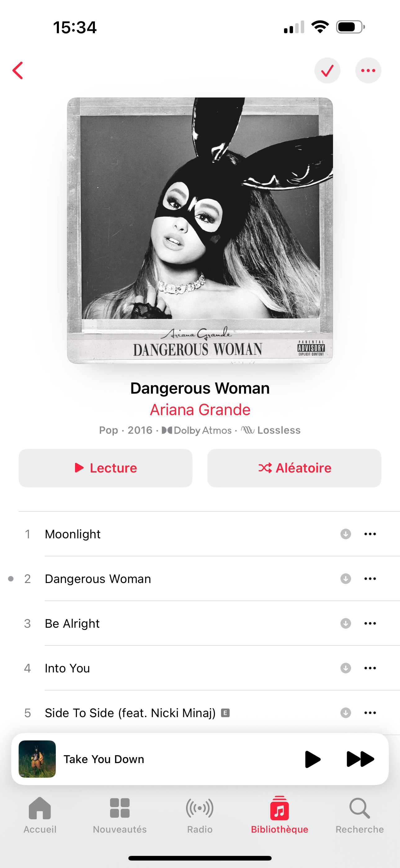The height and width of the screenshot is (868, 400).
Task: Download the Moonlight track
Action: (345, 534)
